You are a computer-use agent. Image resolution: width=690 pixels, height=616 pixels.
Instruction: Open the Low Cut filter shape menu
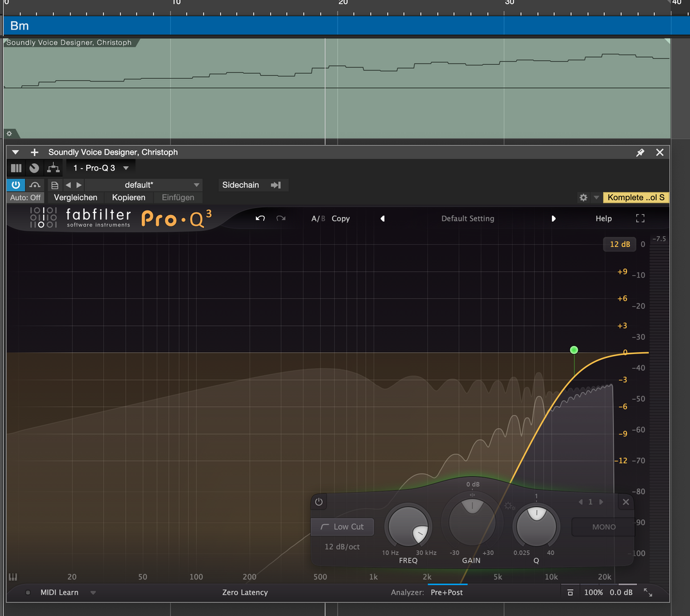tap(342, 527)
